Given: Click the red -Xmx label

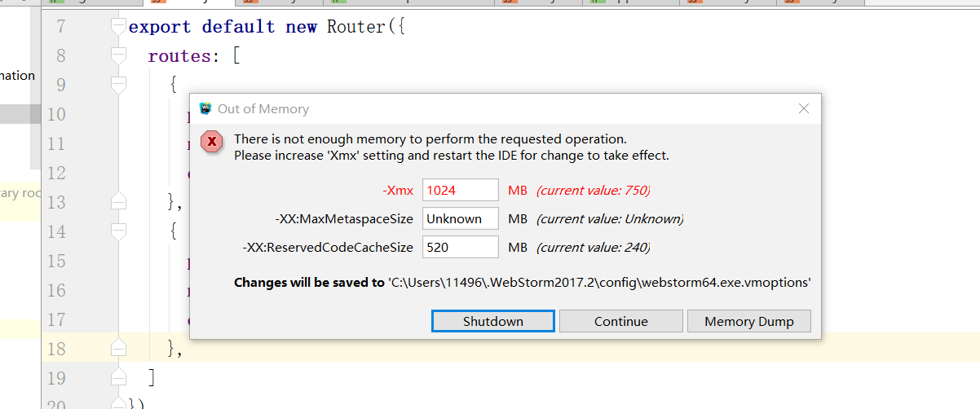Looking at the screenshot, I should [x=398, y=191].
